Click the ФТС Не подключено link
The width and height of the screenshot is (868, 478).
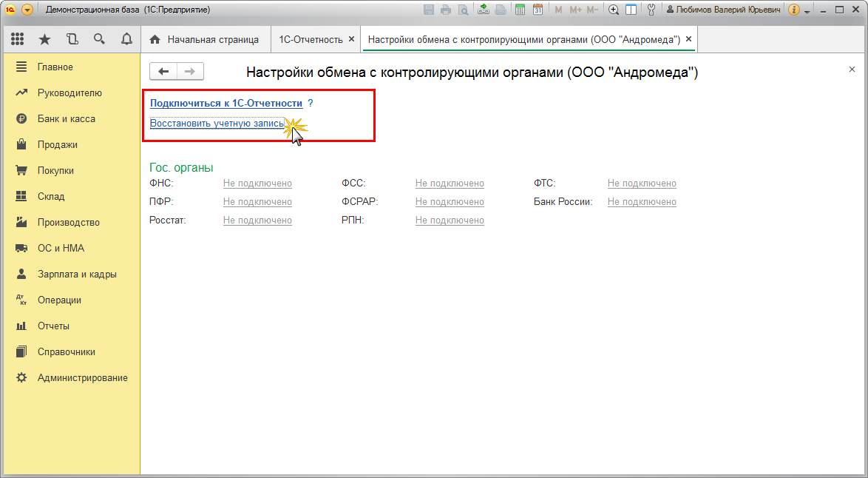(642, 184)
